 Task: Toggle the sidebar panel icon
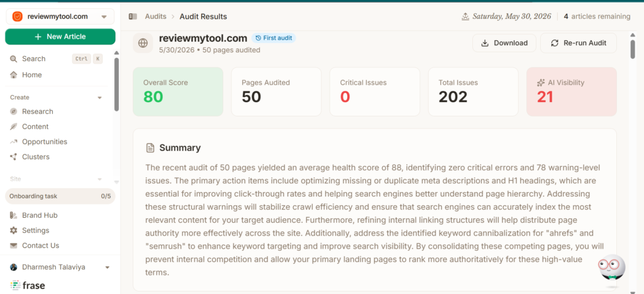click(133, 16)
